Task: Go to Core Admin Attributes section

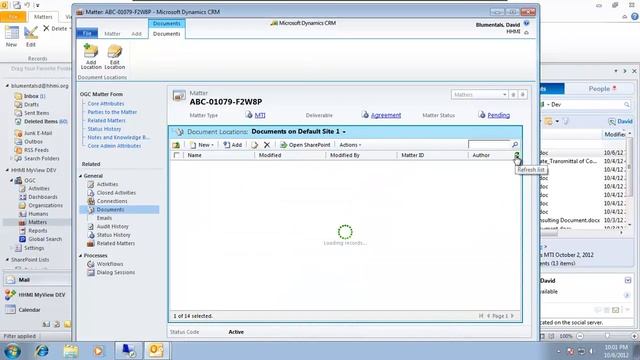Action: 114,146
